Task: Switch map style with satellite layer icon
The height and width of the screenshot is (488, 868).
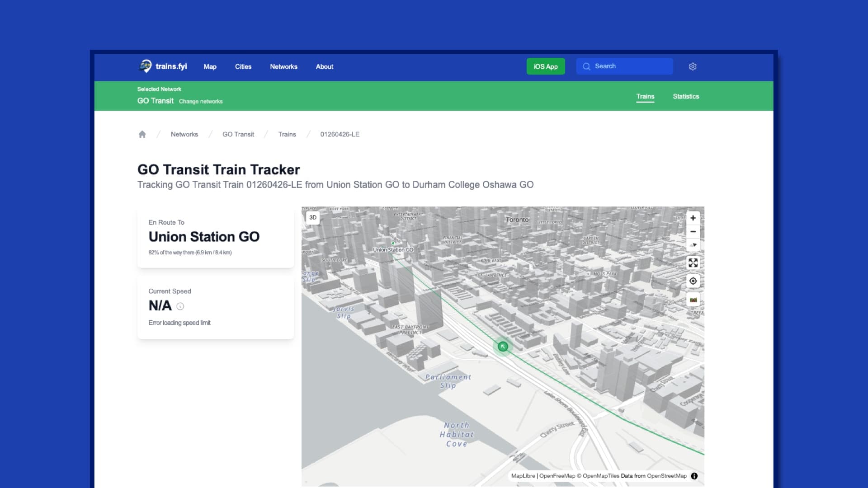Action: point(693,300)
